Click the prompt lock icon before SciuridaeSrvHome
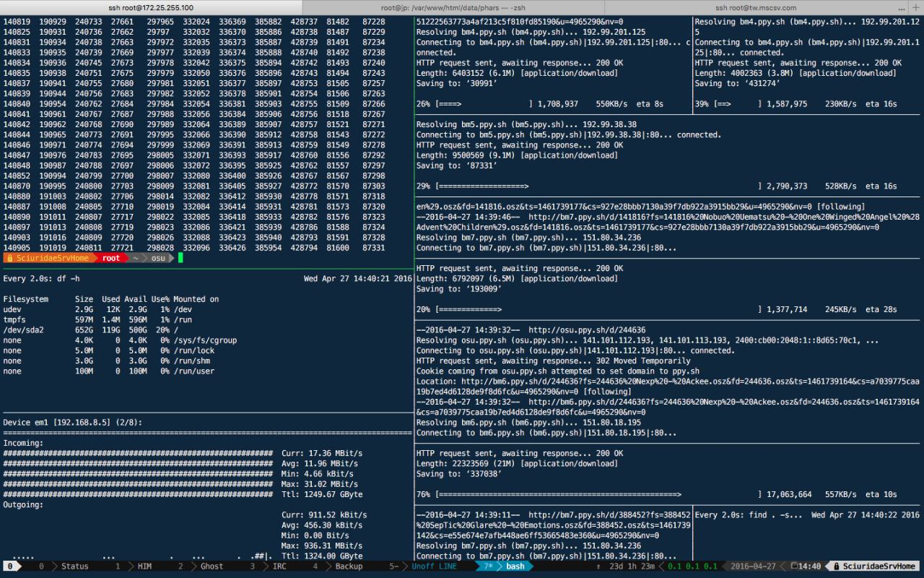Screen dimensions: 924x578 pyautogui.click(x=10, y=258)
